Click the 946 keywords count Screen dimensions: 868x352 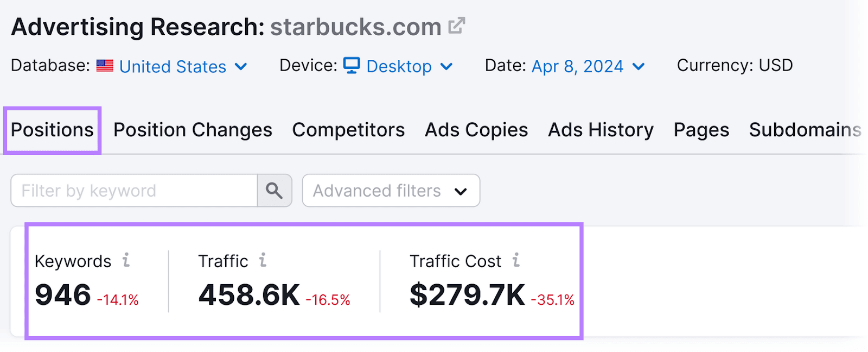point(63,295)
